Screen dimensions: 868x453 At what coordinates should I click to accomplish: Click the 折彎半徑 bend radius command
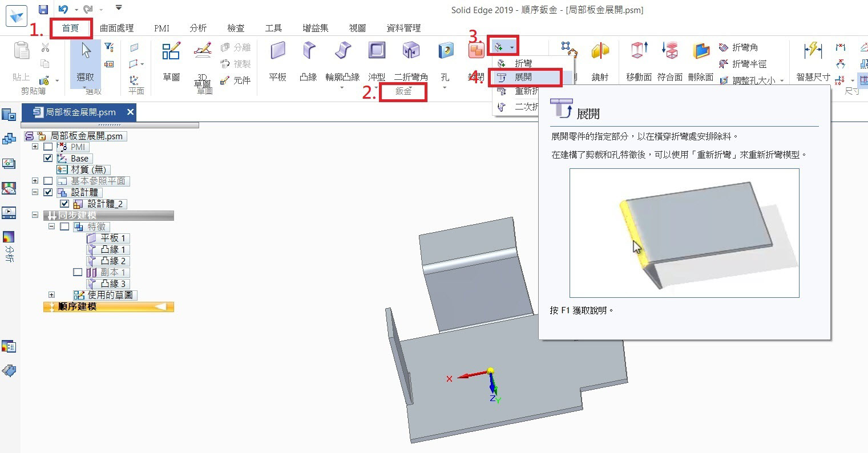pyautogui.click(x=742, y=64)
